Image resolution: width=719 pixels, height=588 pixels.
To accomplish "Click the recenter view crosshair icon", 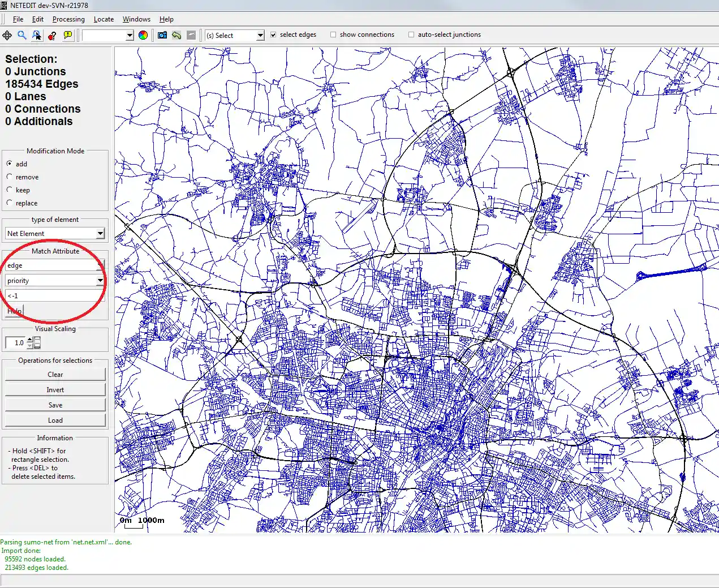I will point(7,35).
